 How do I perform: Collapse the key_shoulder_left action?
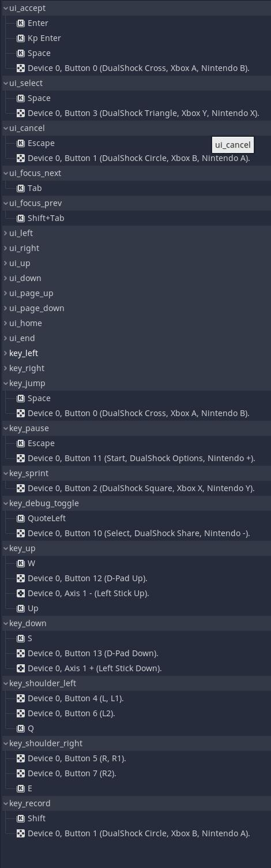[6, 683]
